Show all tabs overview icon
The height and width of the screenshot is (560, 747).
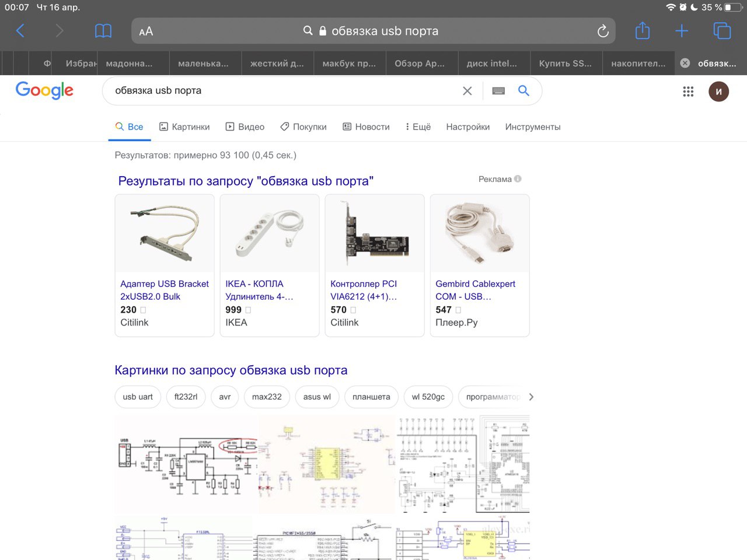722,31
